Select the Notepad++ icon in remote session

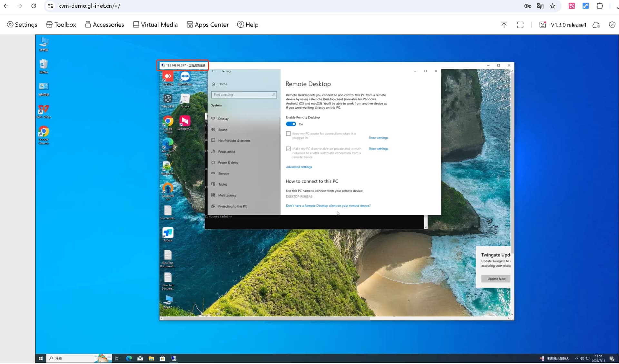[x=168, y=168]
